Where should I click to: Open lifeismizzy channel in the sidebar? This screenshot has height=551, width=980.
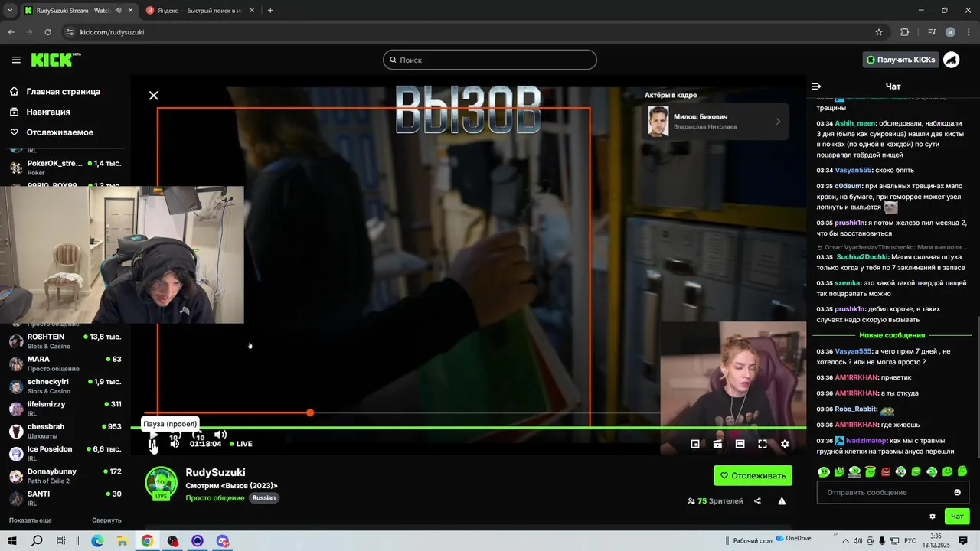65,409
